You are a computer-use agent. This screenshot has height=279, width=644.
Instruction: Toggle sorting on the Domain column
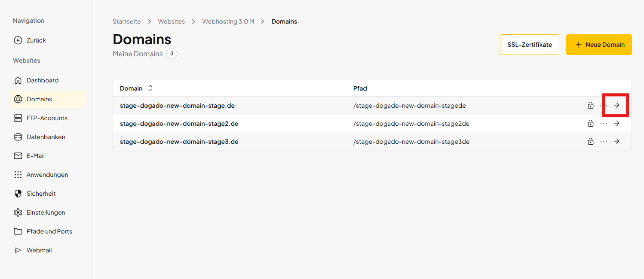150,88
